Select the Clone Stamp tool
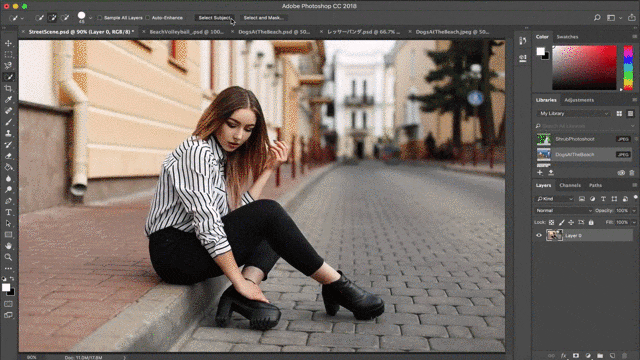The image size is (640, 360). pyautogui.click(x=8, y=133)
